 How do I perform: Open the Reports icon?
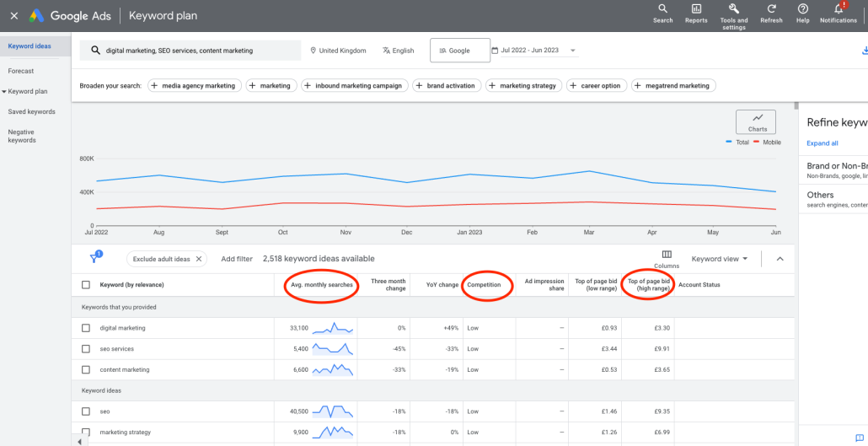pos(696,9)
